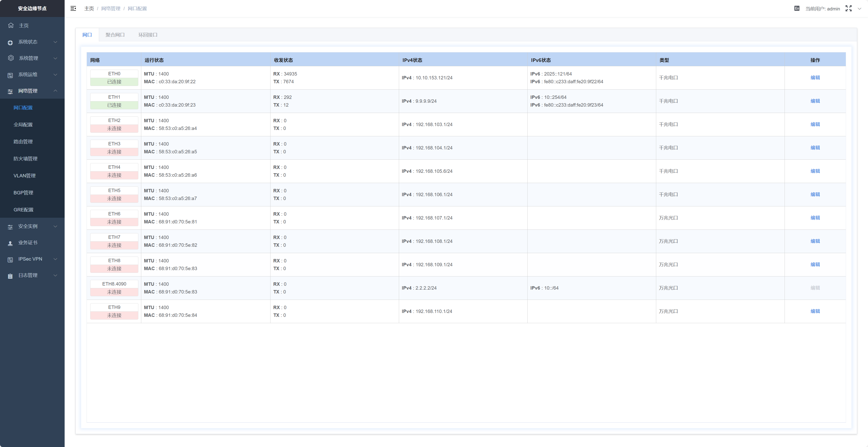The height and width of the screenshot is (447, 868).
Task: Click the 主页 breadcrumb link
Action: (x=89, y=8)
